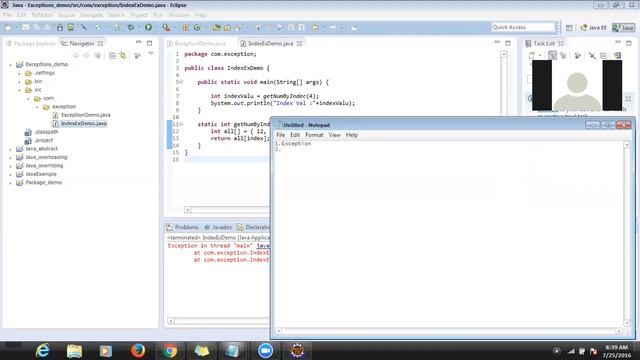
Task: Open Notepad Format menu
Action: [x=314, y=135]
